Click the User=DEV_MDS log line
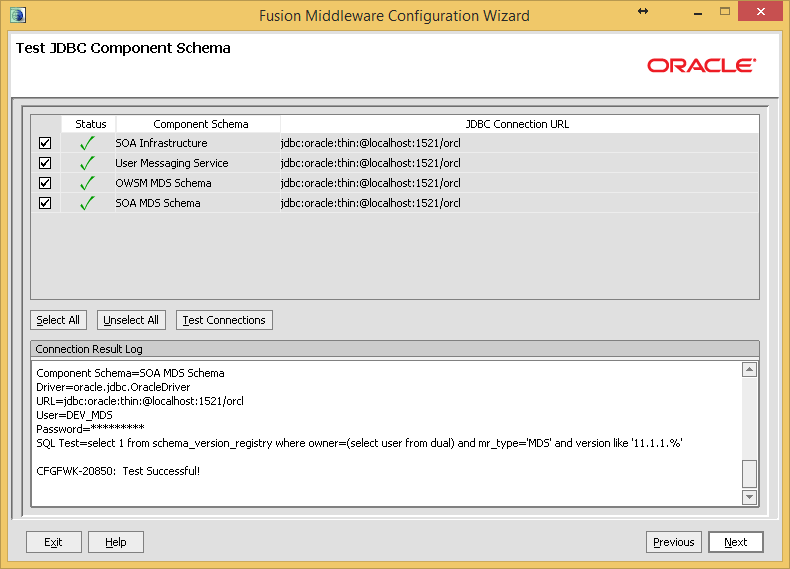The height and width of the screenshot is (569, 790). 75,415
